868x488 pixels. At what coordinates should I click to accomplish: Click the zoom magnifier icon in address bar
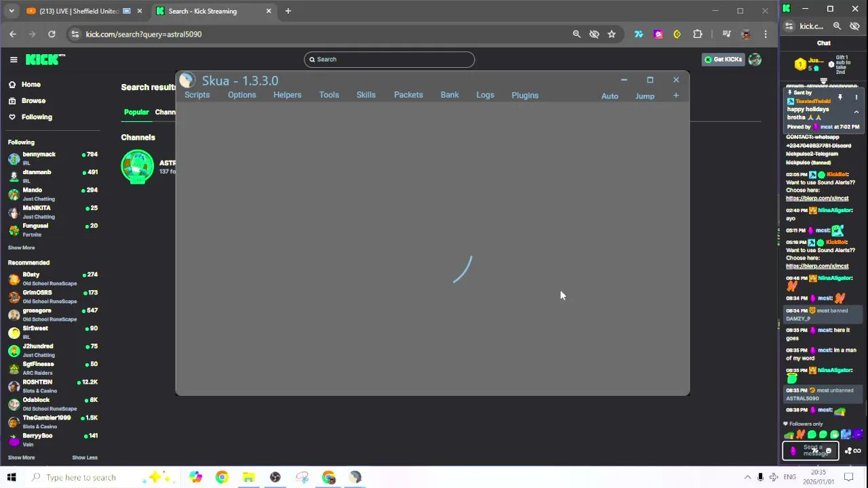coord(576,34)
